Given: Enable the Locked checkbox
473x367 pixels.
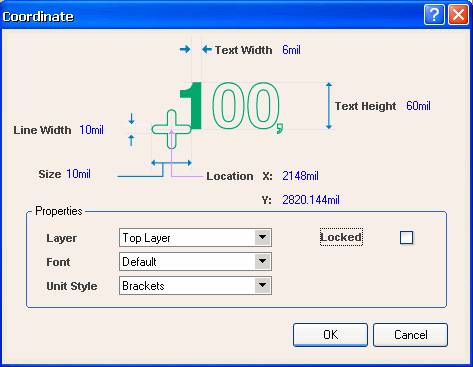Looking at the screenshot, I should click(406, 238).
